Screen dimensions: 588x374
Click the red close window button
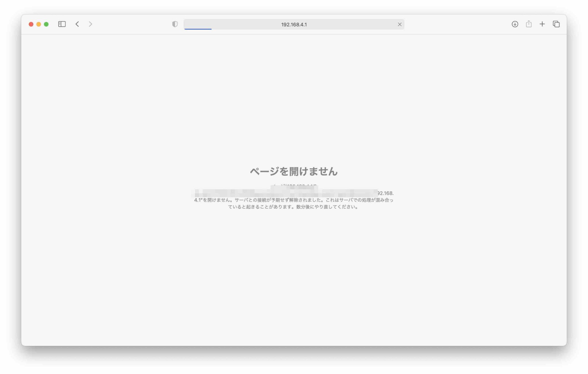pyautogui.click(x=31, y=24)
